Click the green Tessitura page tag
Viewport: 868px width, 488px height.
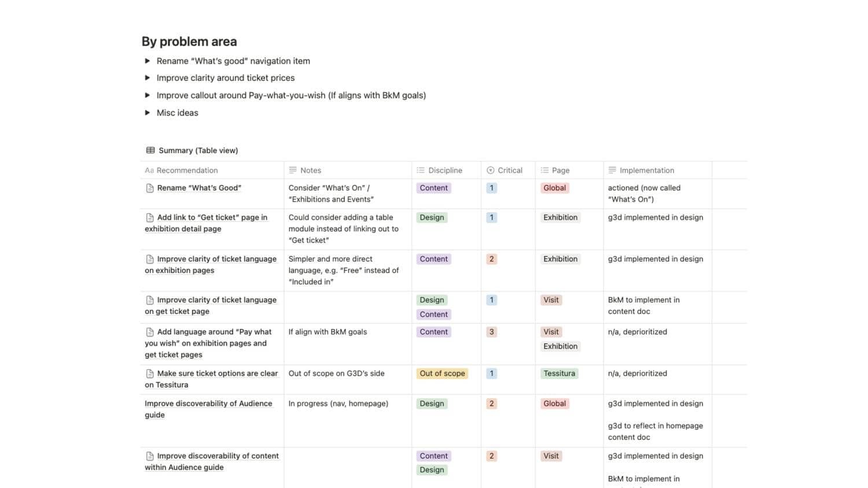tap(559, 374)
